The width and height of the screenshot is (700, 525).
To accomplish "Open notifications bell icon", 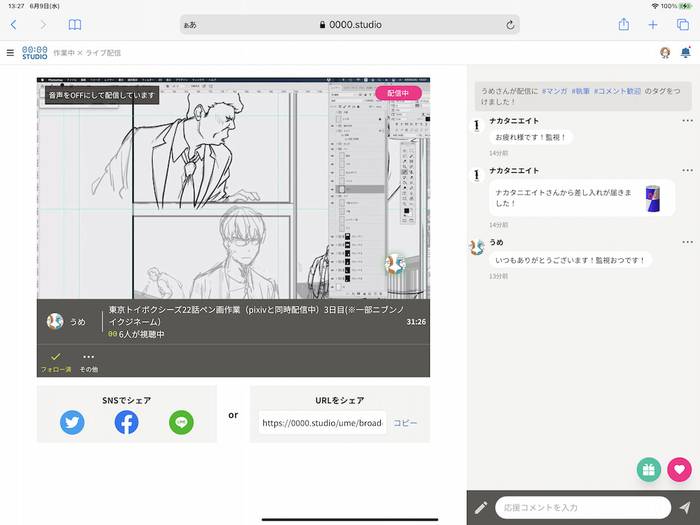I will tap(686, 53).
